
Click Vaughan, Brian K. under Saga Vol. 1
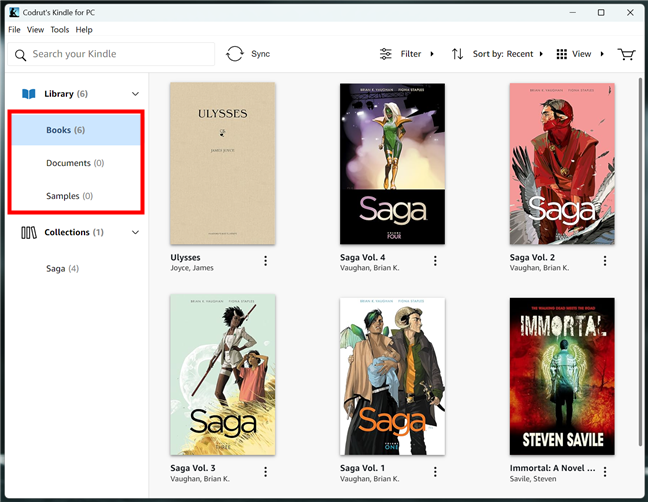pyautogui.click(x=369, y=479)
